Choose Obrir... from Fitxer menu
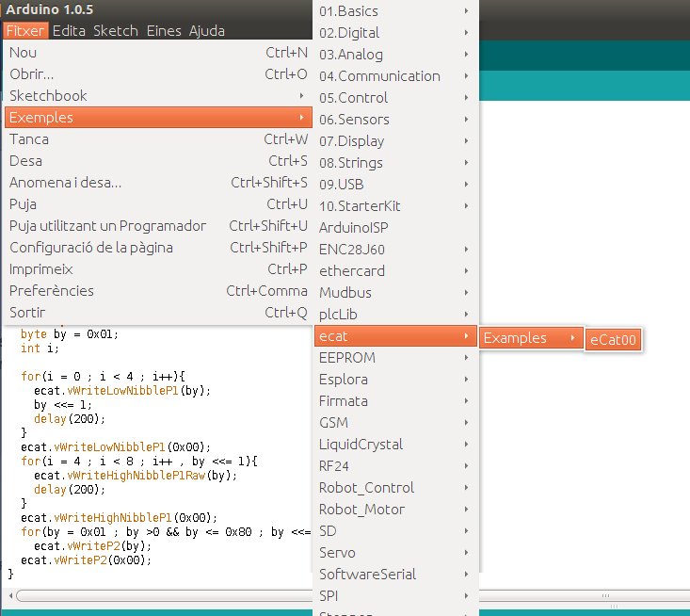Screen dimensions: 690x616 pyautogui.click(x=158, y=74)
